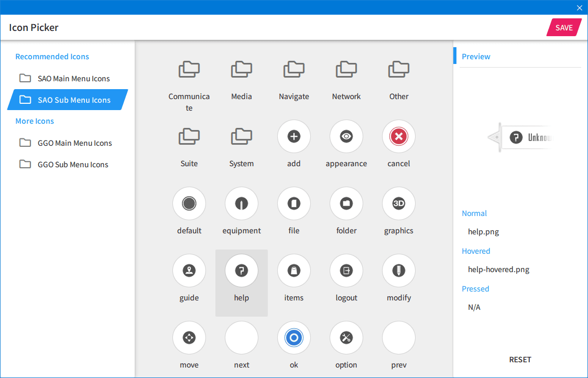The image size is (588, 378).
Task: Click the help.png normal filename
Action: tap(483, 232)
